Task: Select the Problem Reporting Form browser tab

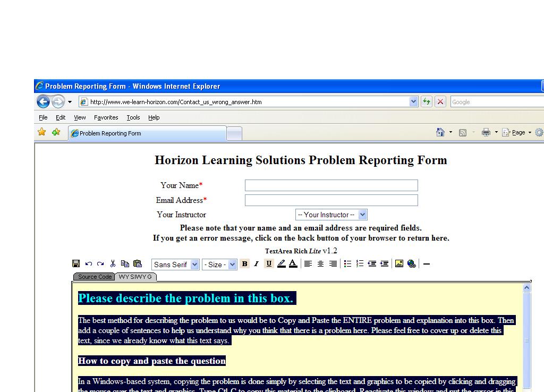Action: click(x=147, y=133)
